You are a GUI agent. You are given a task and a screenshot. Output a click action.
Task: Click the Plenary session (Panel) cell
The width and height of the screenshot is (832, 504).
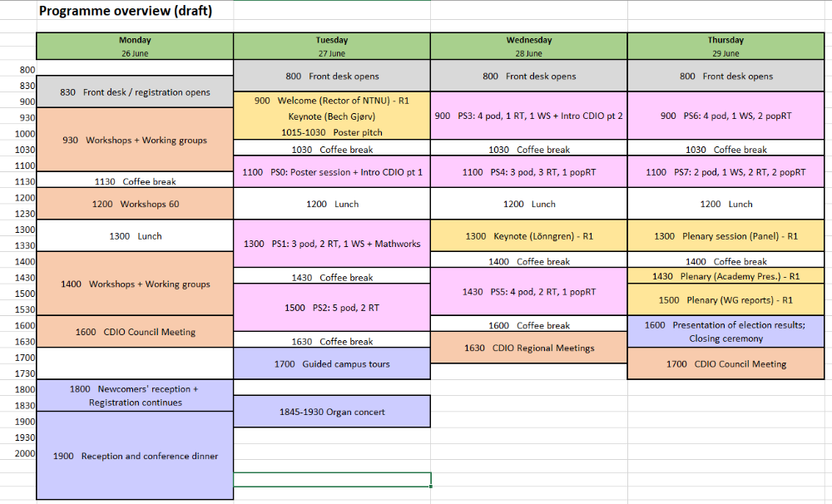point(725,236)
